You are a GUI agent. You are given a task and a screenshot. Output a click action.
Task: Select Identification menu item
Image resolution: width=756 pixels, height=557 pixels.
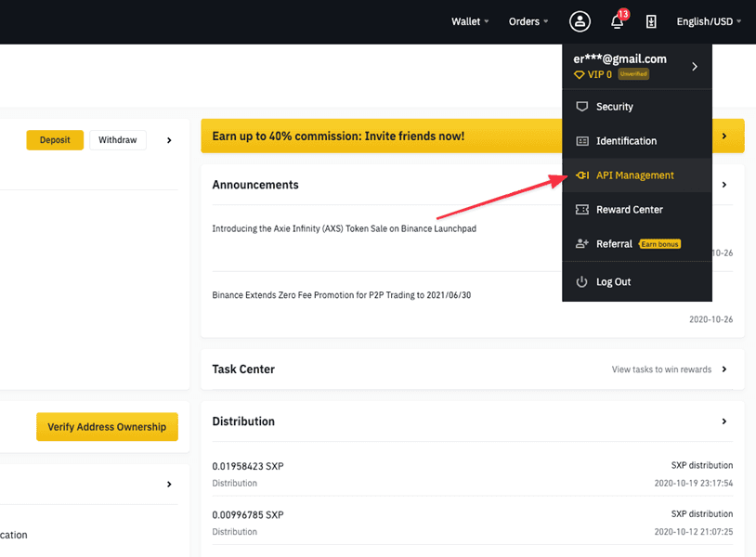pyautogui.click(x=637, y=141)
